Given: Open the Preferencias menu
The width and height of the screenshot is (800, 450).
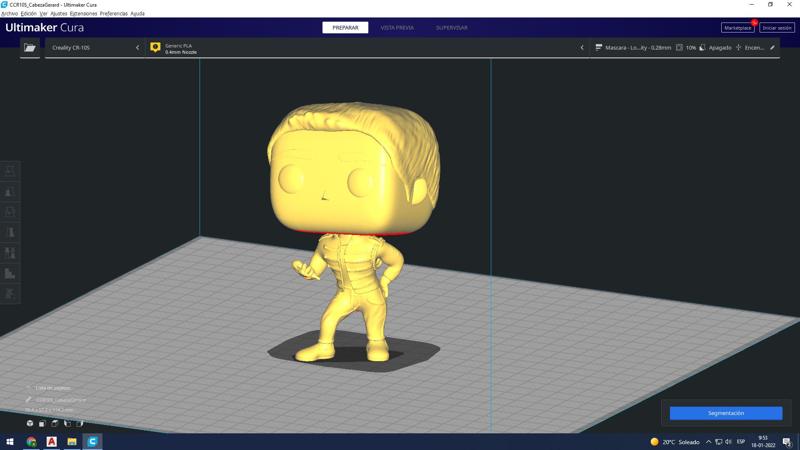Looking at the screenshot, I should (x=114, y=14).
